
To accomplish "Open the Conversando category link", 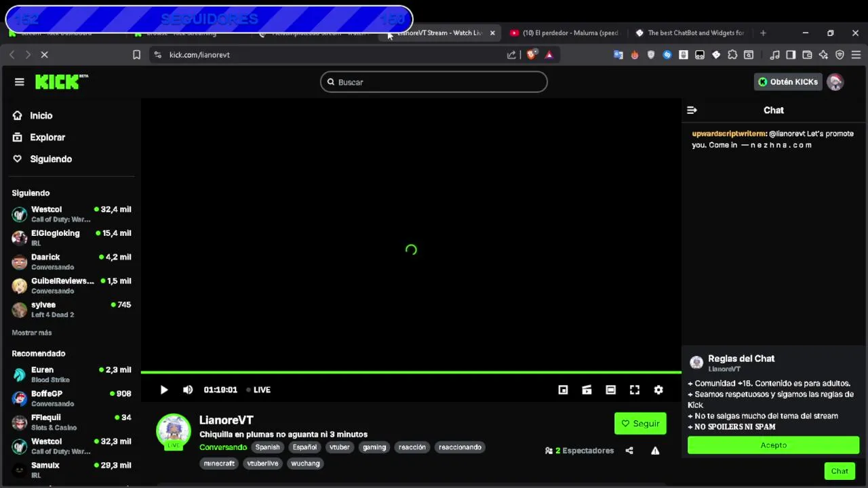I will click(x=223, y=447).
